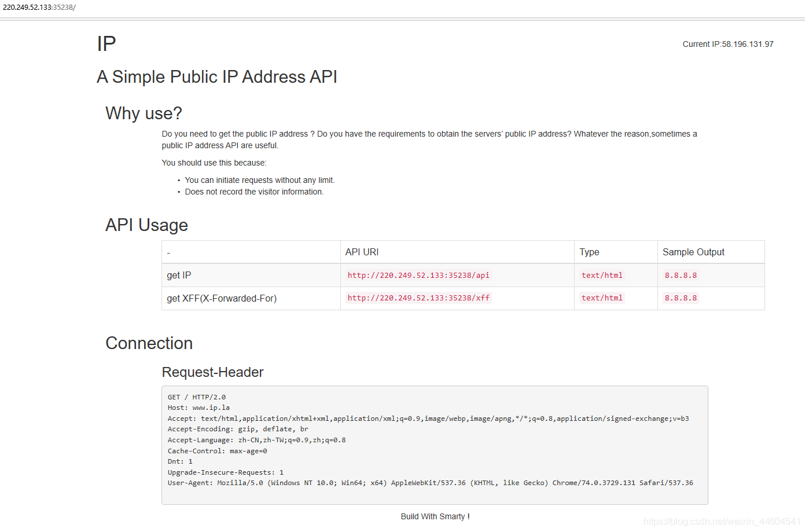The height and width of the screenshot is (532, 805).
Task: Click 8.8.8.8 sample output in get XFF row
Action: [x=681, y=298]
